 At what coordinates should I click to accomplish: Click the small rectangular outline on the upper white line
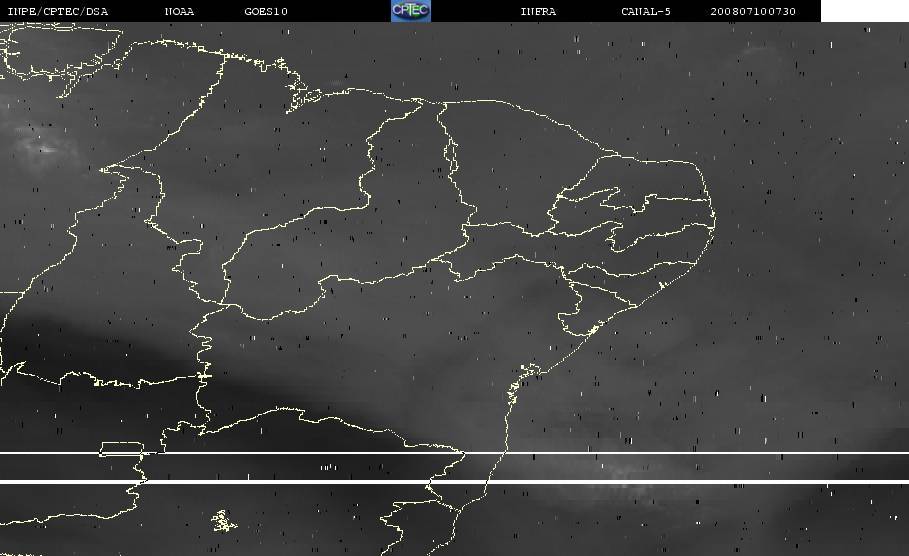(x=122, y=449)
